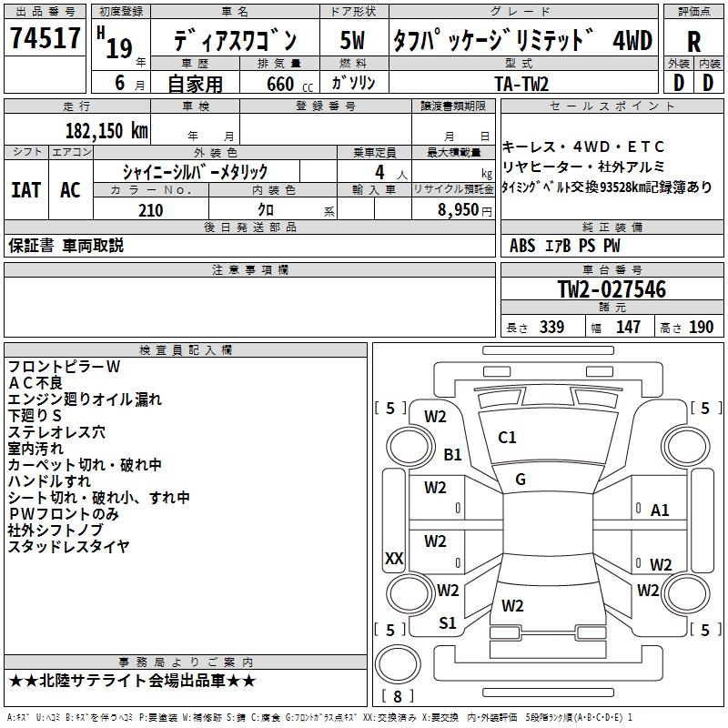Select the mileage 182,150 km
This screenshot has height=728, width=728.
[106, 131]
